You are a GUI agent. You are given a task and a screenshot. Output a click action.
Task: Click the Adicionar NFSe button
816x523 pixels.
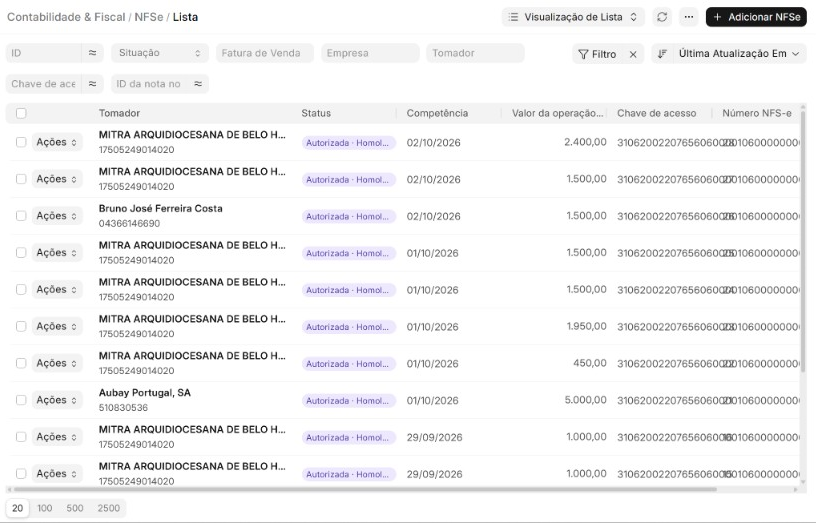click(x=756, y=17)
